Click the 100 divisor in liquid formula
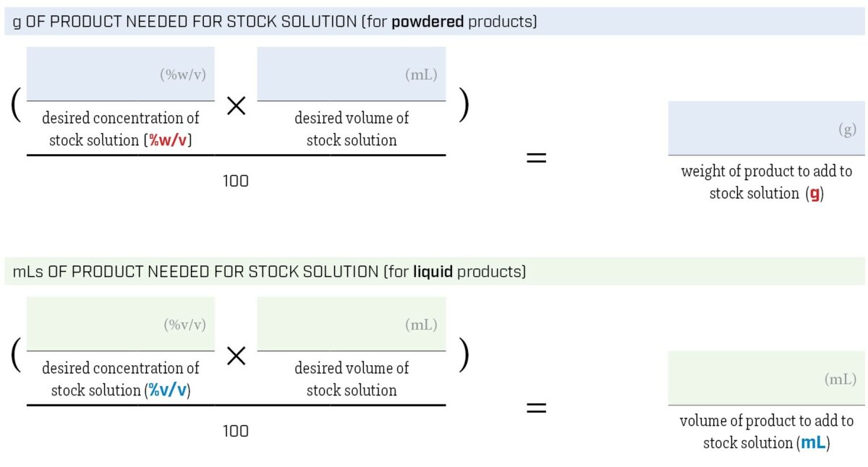 (236, 431)
